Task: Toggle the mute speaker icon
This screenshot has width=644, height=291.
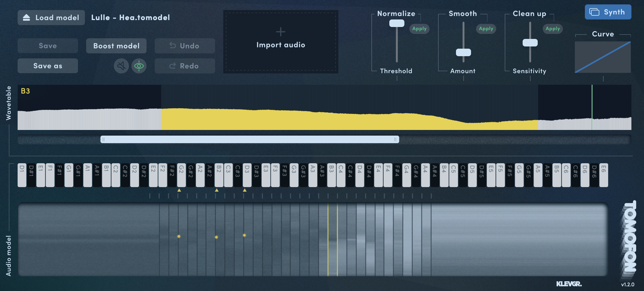Action: [x=121, y=66]
